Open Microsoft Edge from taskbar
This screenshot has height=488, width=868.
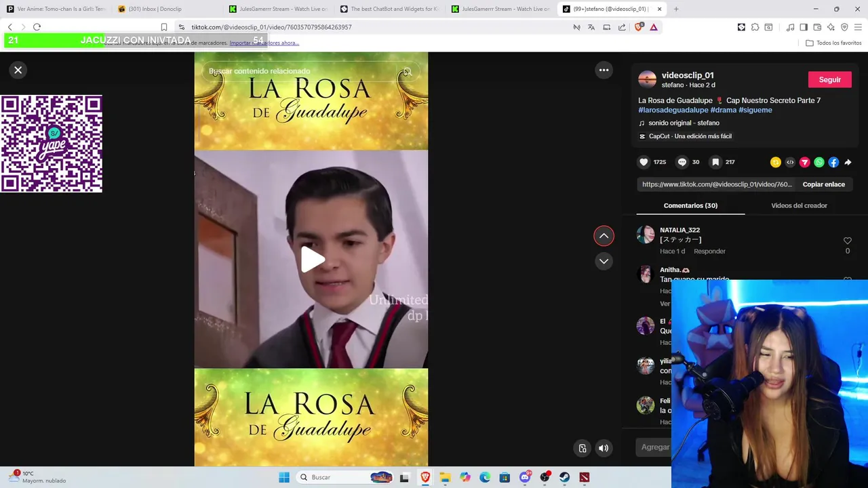[485, 477]
